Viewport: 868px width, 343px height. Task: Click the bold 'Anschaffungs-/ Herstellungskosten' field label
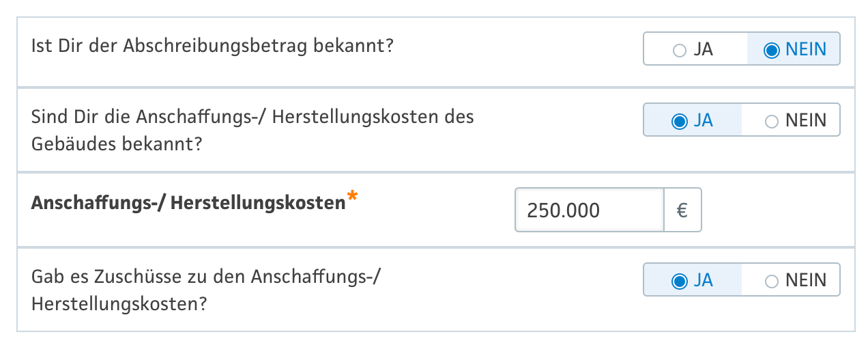point(188,204)
